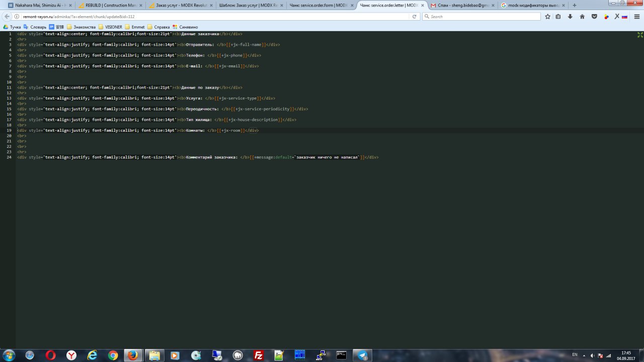Reload the page from the address bar

(x=415, y=17)
